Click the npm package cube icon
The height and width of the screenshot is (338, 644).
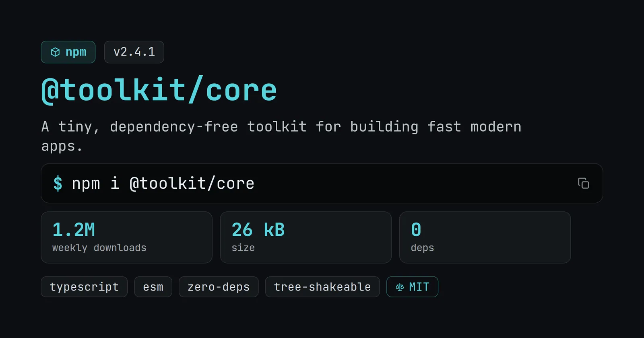tap(55, 52)
